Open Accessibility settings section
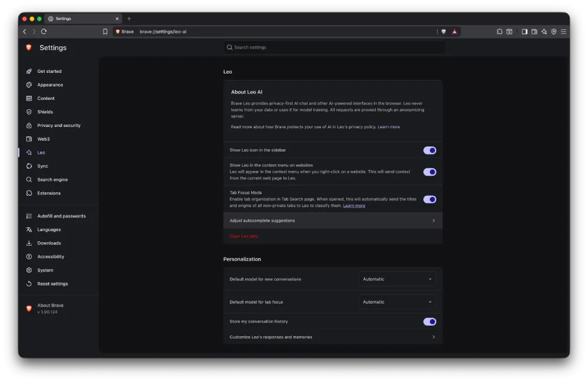This screenshot has width=588, height=382. [x=51, y=256]
